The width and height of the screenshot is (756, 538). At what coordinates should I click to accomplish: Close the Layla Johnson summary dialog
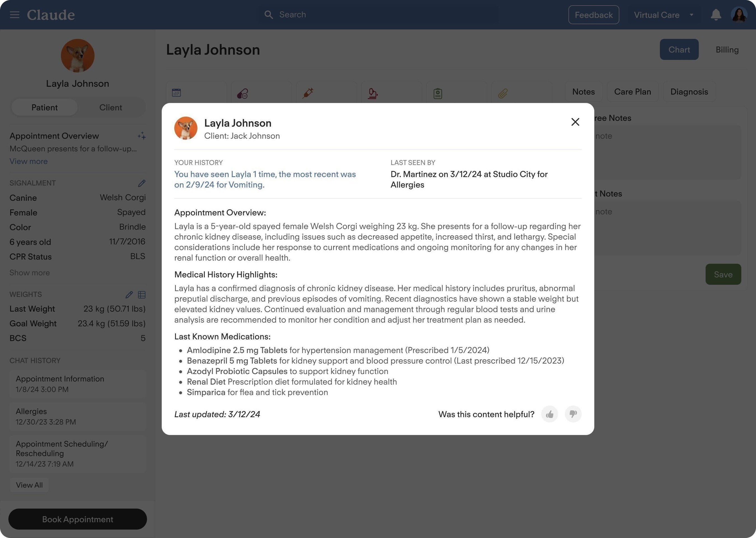(575, 122)
